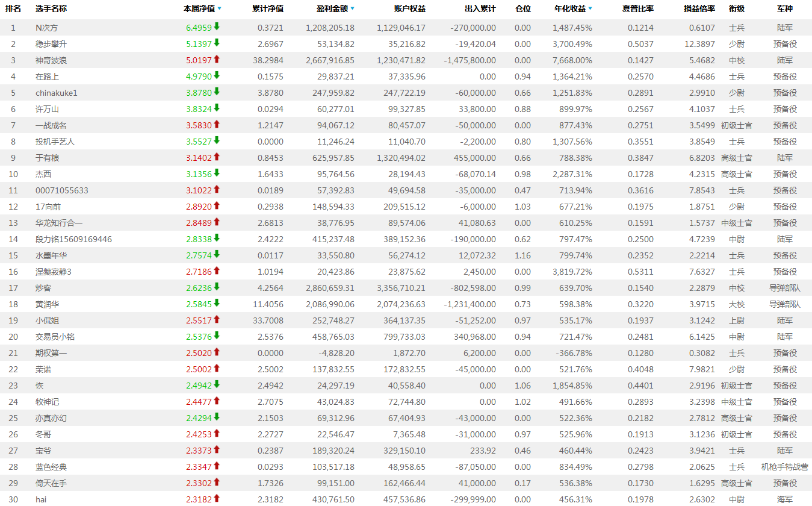Viewport: 812px width, 506px height.
Task: Click the red up arrow in 一战成名 row
Action: [217, 124]
